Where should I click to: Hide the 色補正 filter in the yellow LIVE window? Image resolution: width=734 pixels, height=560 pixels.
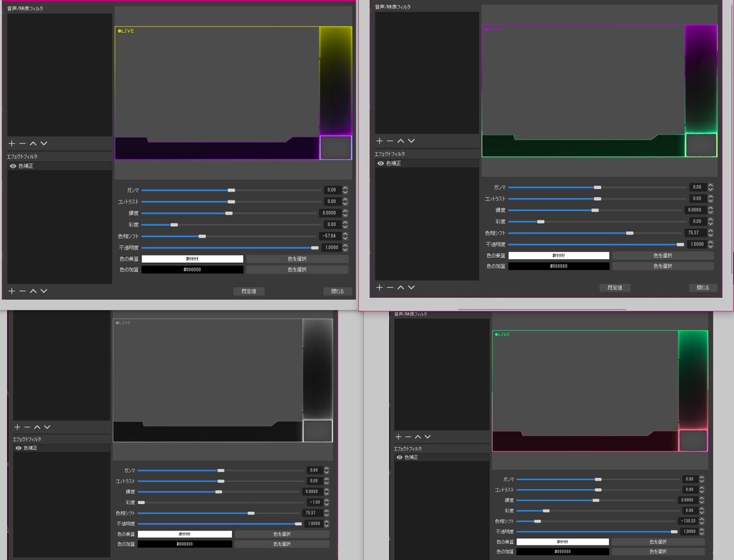click(13, 165)
